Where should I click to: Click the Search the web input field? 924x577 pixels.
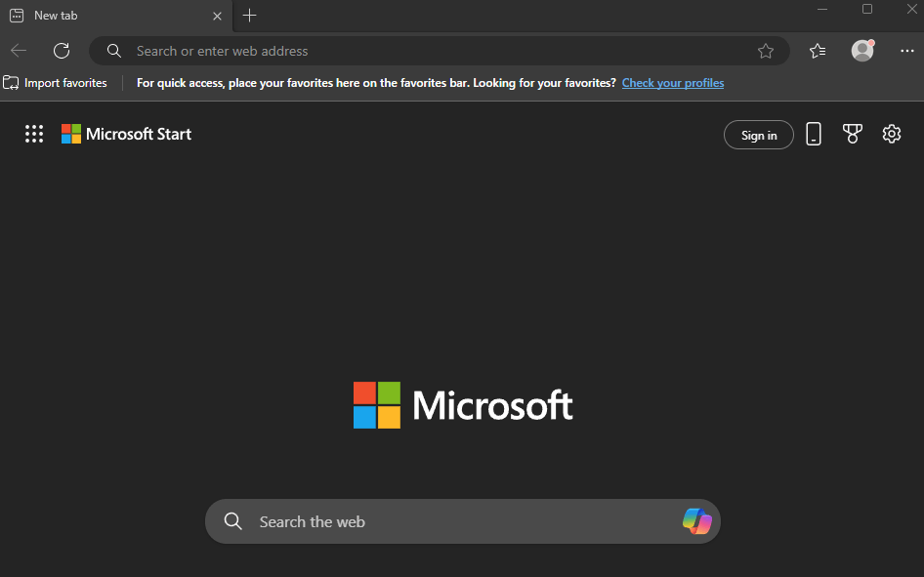tap(463, 521)
